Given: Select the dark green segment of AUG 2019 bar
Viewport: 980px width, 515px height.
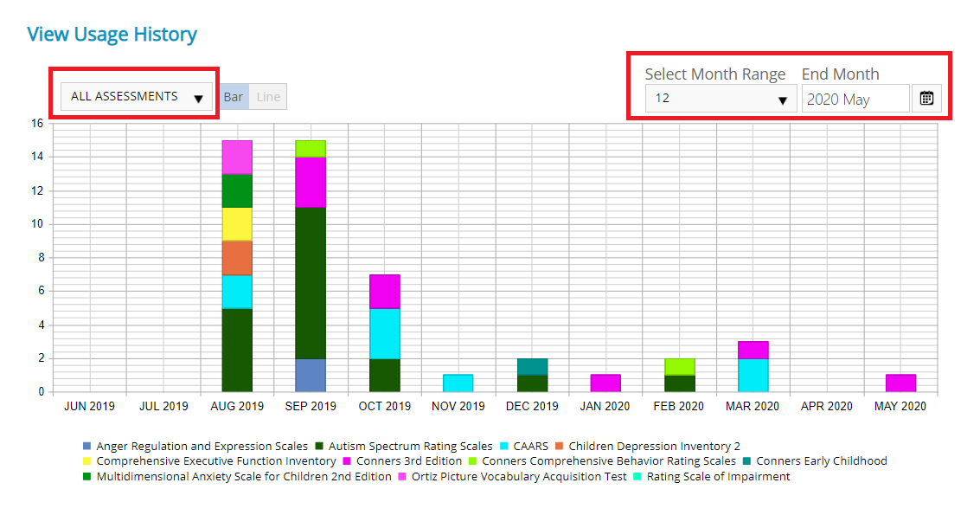Looking at the screenshot, I should pyautogui.click(x=237, y=350).
